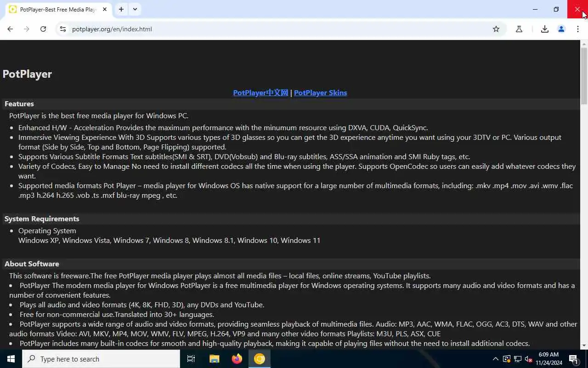Open the network tray icon
Image resolution: width=588 pixels, height=368 pixels.
518,359
